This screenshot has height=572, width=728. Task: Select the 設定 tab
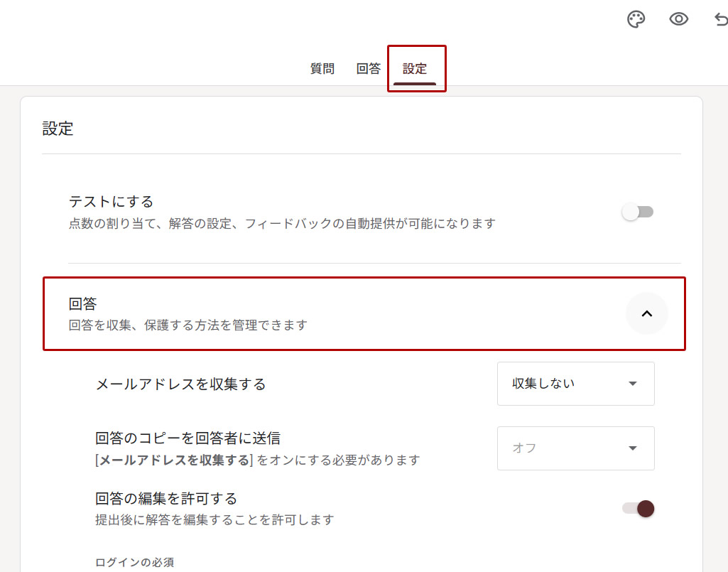tap(415, 69)
